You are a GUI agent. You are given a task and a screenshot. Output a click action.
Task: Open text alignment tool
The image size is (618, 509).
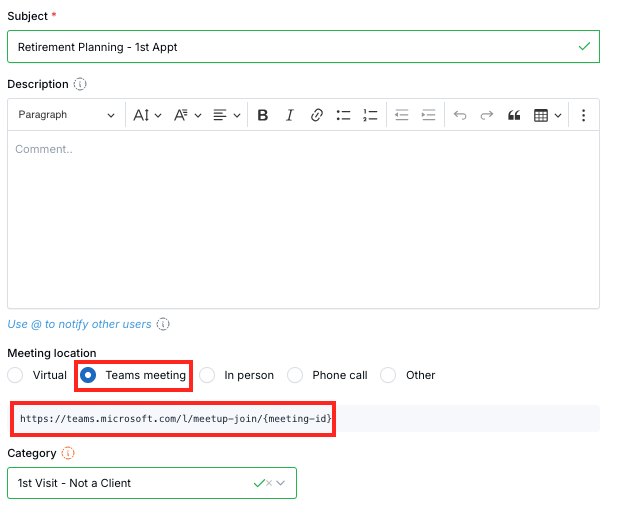(220, 115)
